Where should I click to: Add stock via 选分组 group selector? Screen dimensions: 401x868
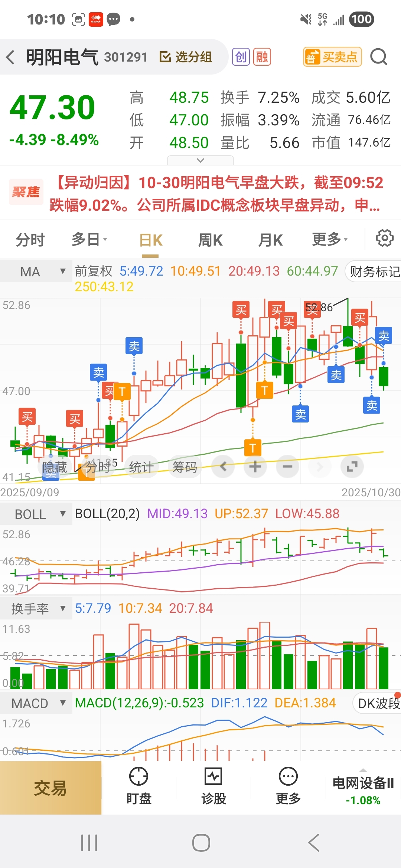tap(186, 57)
